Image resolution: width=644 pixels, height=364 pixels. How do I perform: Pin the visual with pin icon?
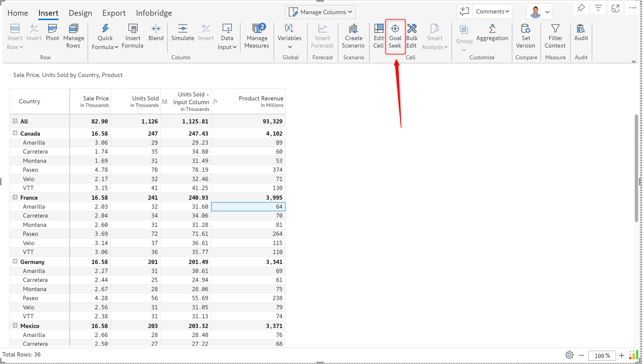(x=581, y=8)
